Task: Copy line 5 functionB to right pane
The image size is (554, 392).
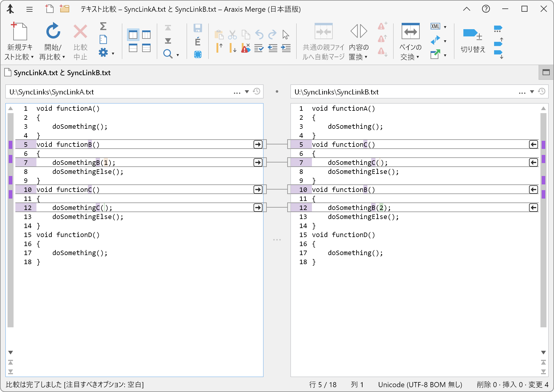Action: tap(258, 144)
